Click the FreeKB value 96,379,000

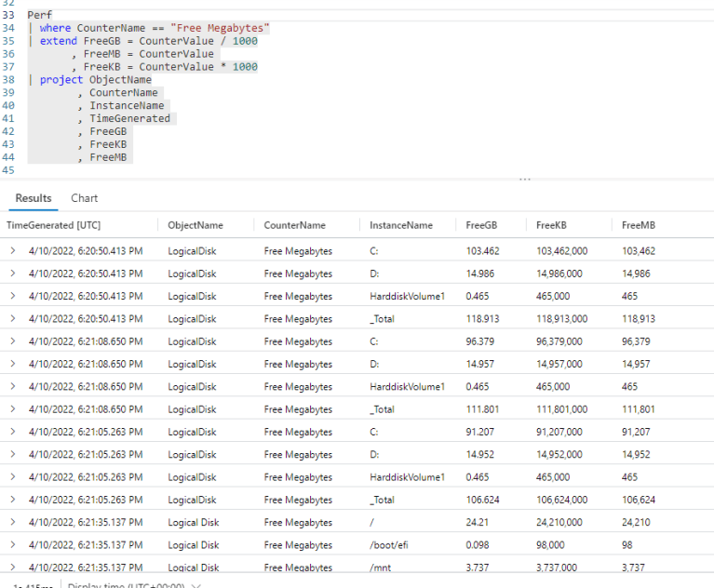pyautogui.click(x=559, y=341)
